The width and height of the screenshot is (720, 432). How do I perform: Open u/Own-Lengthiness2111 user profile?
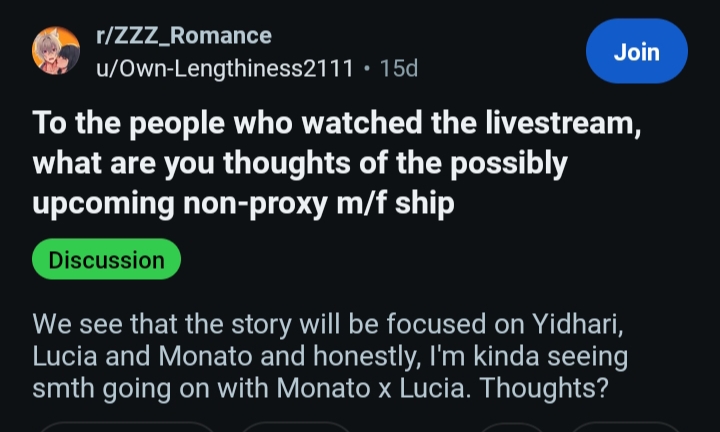[x=224, y=68]
